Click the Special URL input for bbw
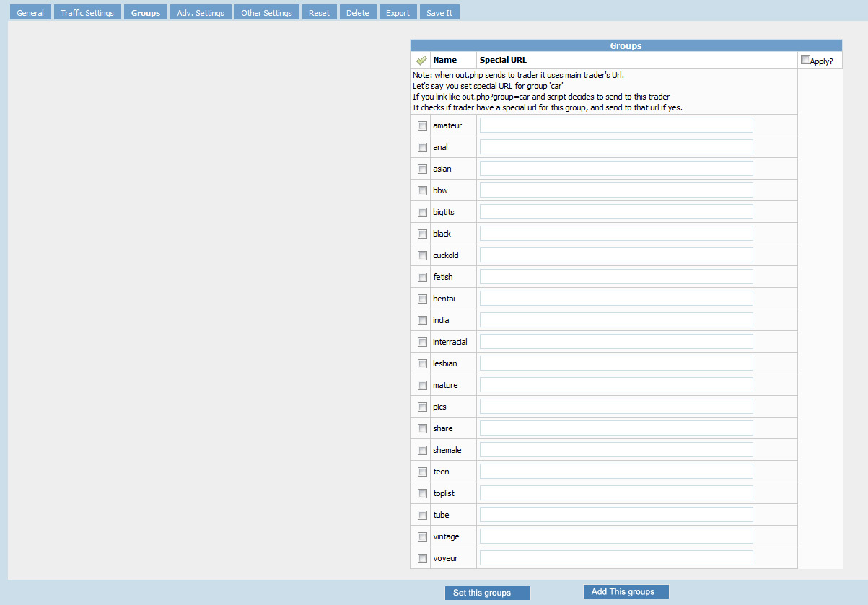Viewport: 868px width, 605px height. tap(617, 190)
